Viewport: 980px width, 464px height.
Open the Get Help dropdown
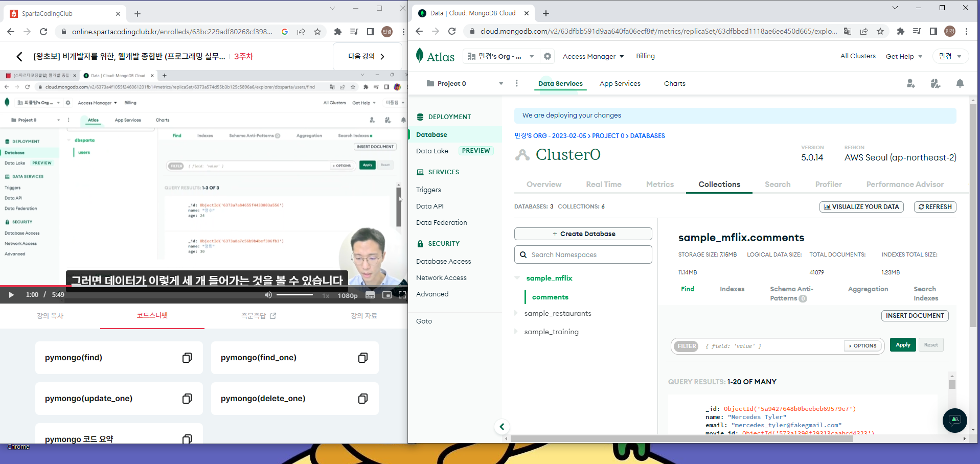coord(904,56)
